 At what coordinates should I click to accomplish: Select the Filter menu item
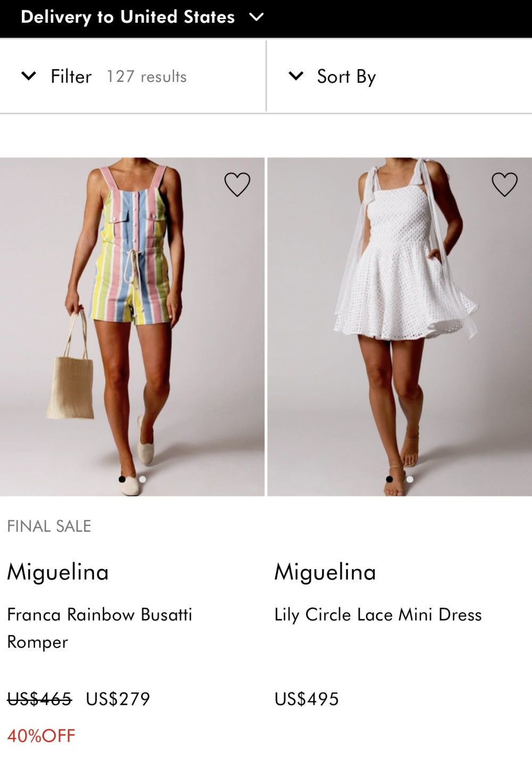[x=70, y=76]
